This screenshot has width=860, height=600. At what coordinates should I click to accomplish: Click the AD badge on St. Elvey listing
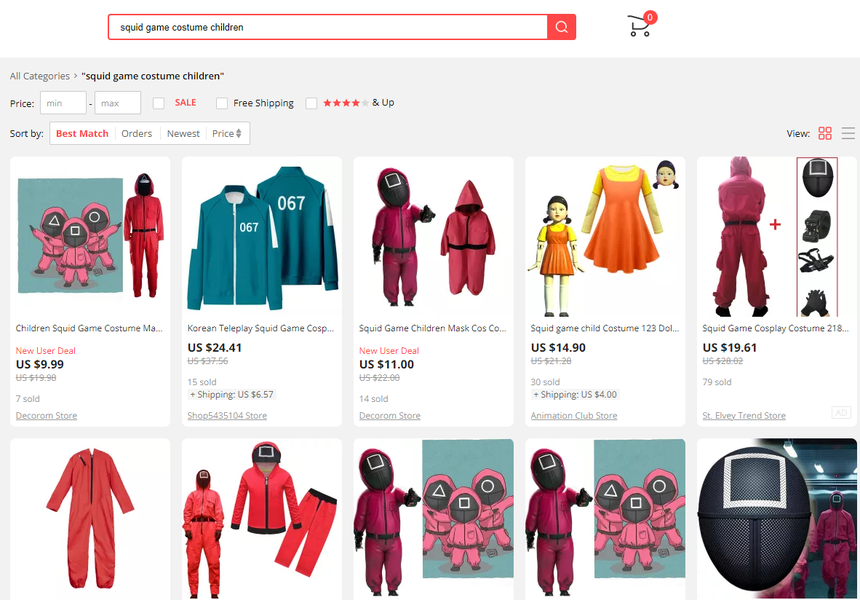[841, 412]
